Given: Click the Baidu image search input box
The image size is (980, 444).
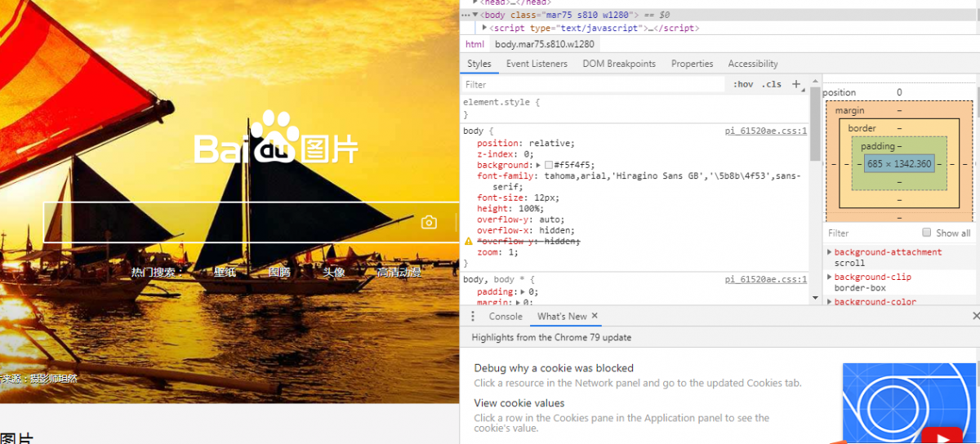Looking at the screenshot, I should (x=229, y=222).
